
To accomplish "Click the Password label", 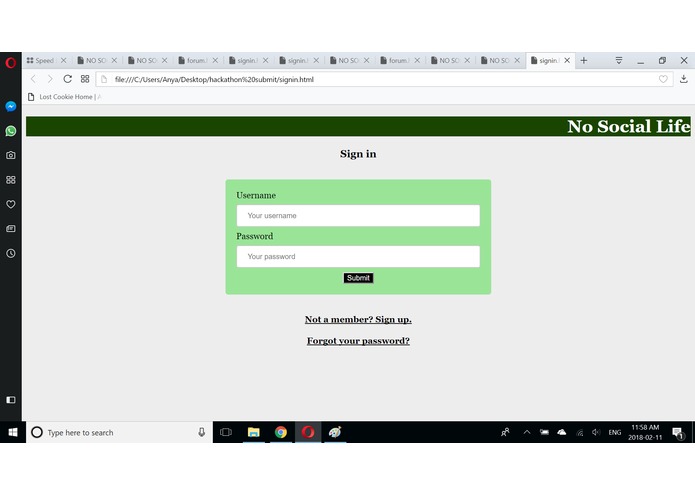I will (x=254, y=236).
